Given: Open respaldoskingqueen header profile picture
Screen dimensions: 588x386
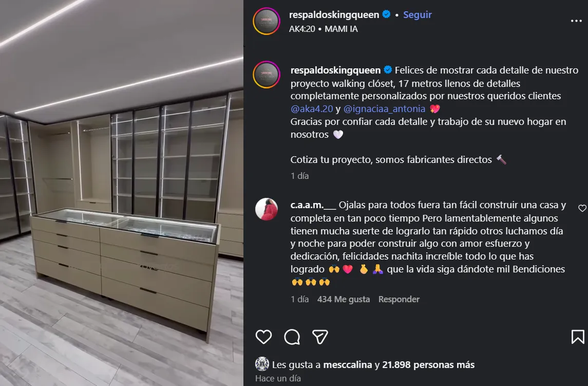Looking at the screenshot, I should (x=267, y=22).
